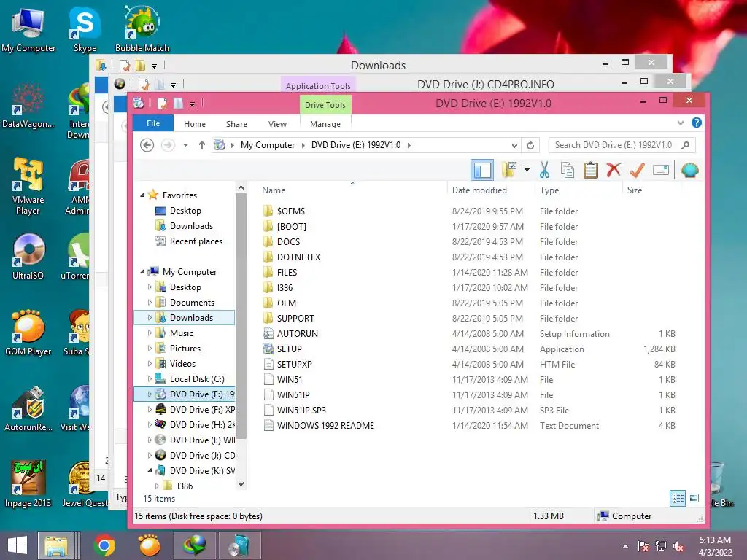Click the Back navigation arrow
The image size is (747, 560).
point(147,145)
